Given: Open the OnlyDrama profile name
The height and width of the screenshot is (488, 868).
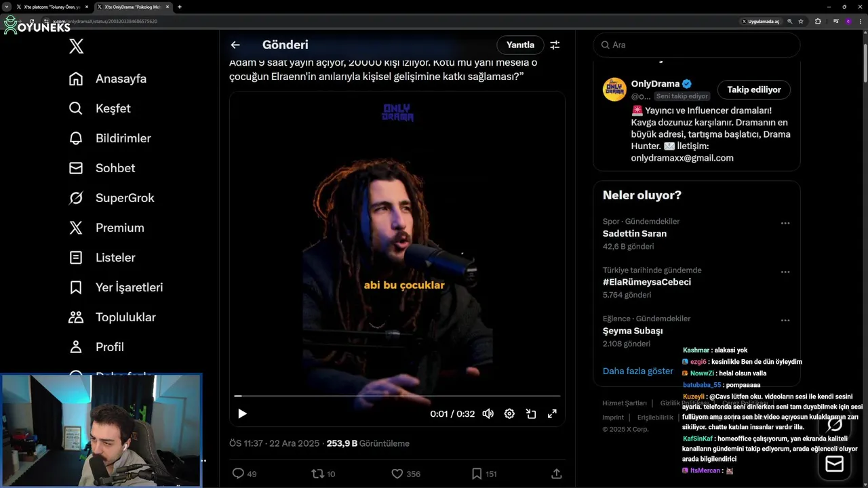Looking at the screenshot, I should [x=655, y=84].
